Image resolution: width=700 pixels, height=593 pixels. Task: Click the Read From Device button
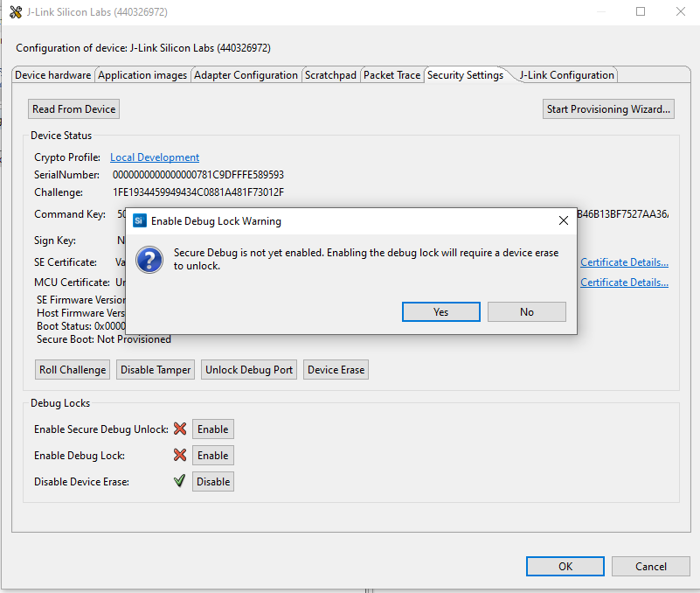(x=73, y=108)
